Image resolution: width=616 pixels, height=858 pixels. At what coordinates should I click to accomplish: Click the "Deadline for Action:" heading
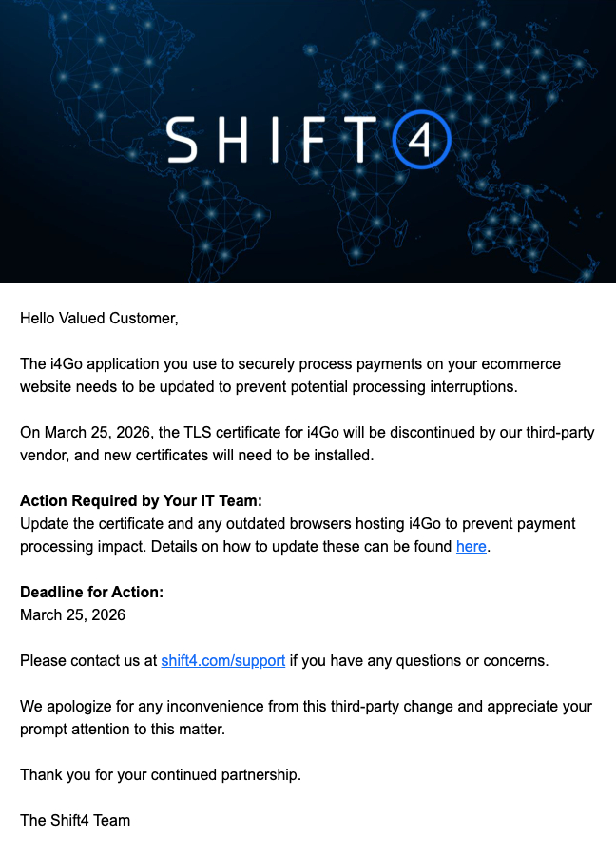coord(91,592)
